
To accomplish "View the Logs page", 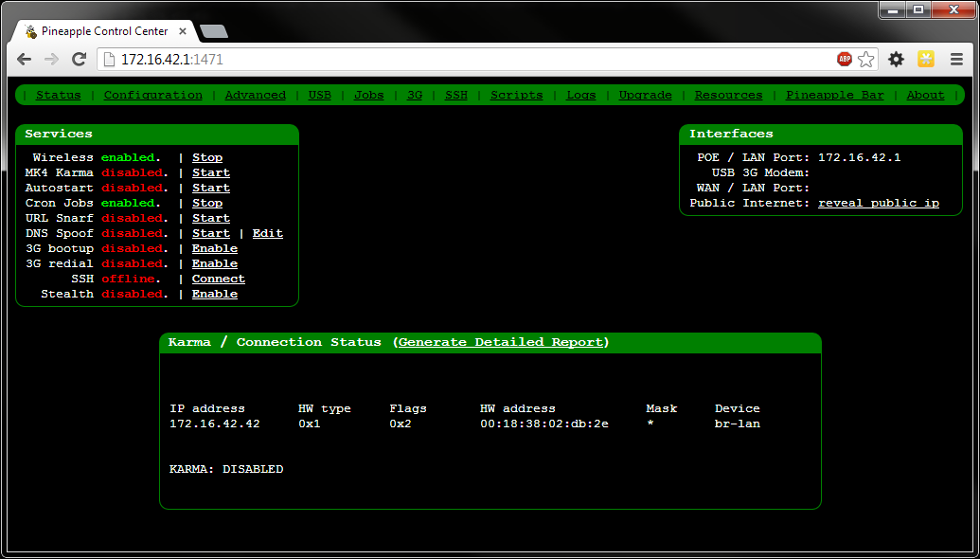I will (x=581, y=95).
